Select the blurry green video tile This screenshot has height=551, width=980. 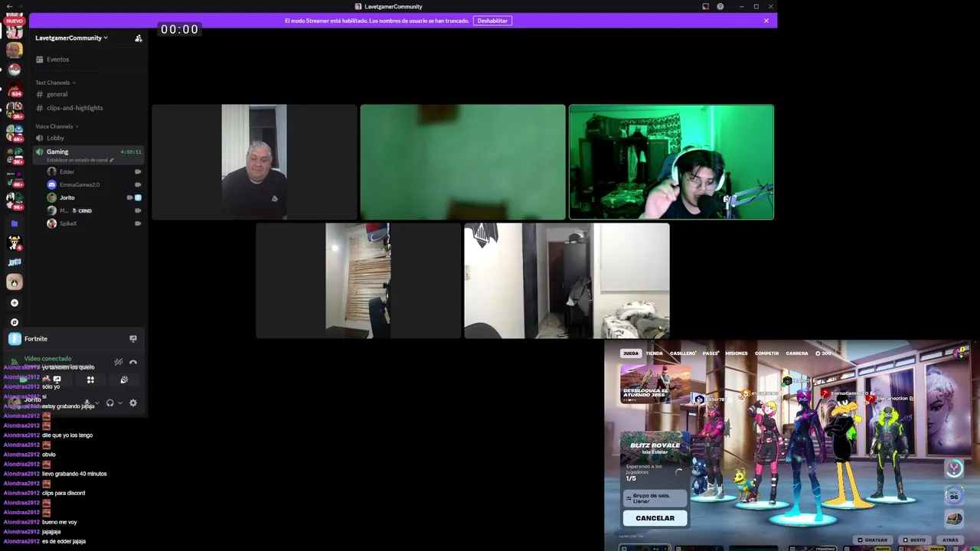(x=462, y=162)
